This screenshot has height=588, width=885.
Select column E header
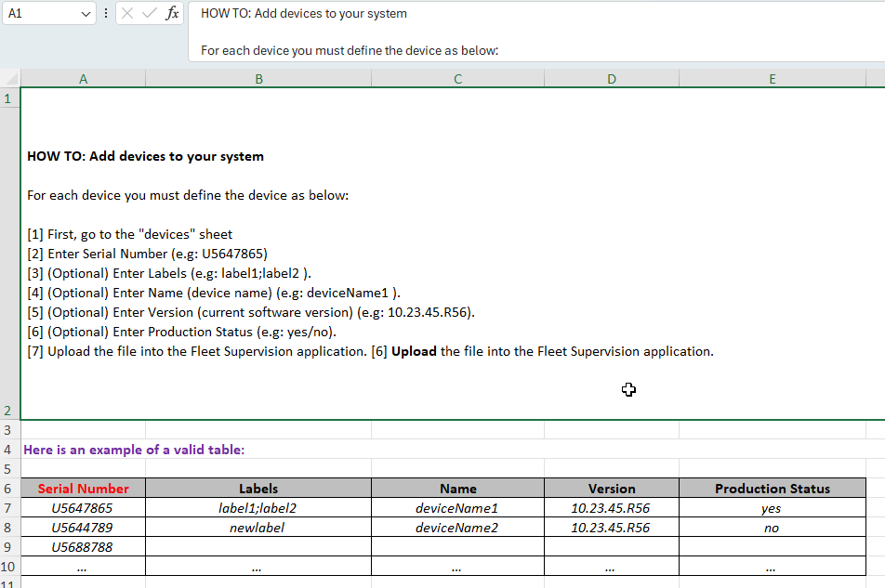click(x=772, y=80)
